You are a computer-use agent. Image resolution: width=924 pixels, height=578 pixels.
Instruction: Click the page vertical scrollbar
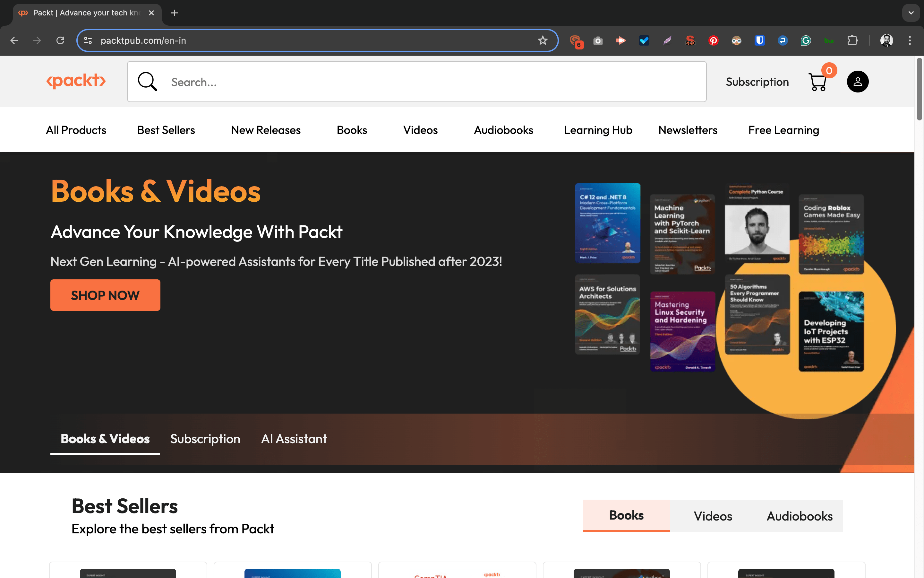point(920,89)
